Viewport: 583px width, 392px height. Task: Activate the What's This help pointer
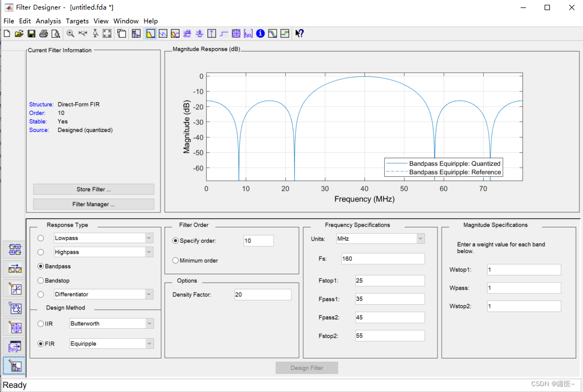299,34
